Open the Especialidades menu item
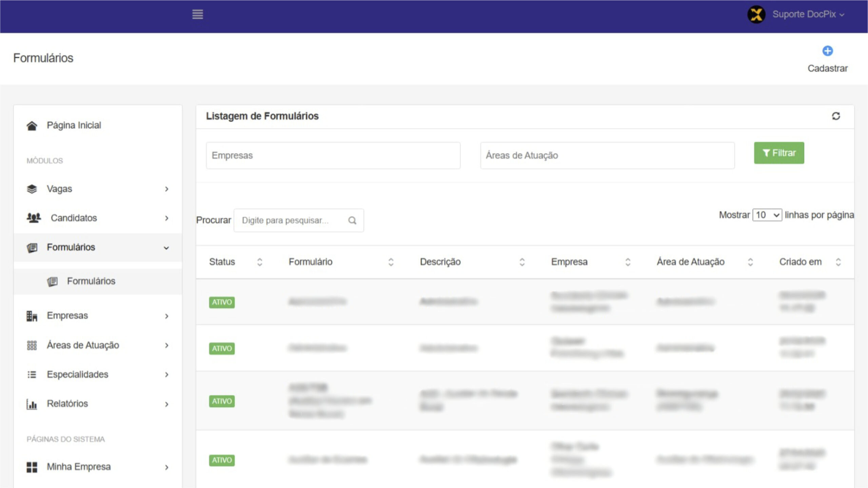 click(x=77, y=374)
